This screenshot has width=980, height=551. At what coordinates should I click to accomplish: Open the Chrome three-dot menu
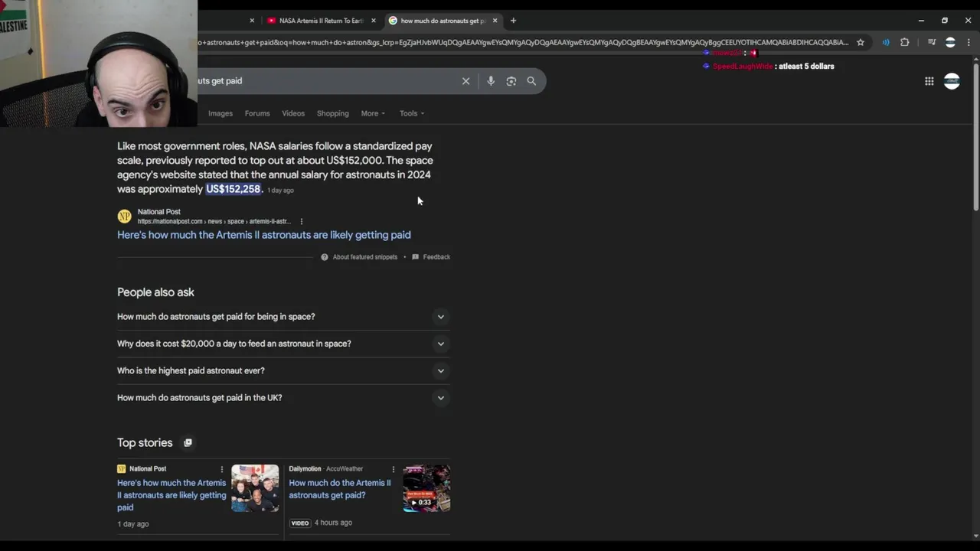tap(969, 42)
